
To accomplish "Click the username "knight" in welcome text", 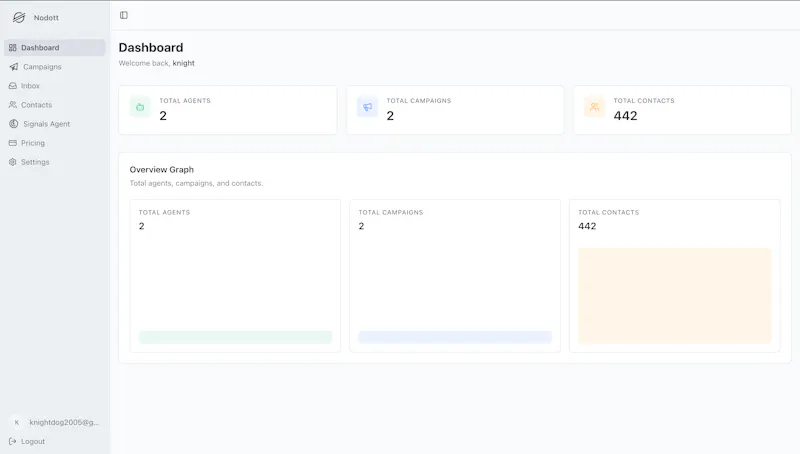I will tap(184, 63).
